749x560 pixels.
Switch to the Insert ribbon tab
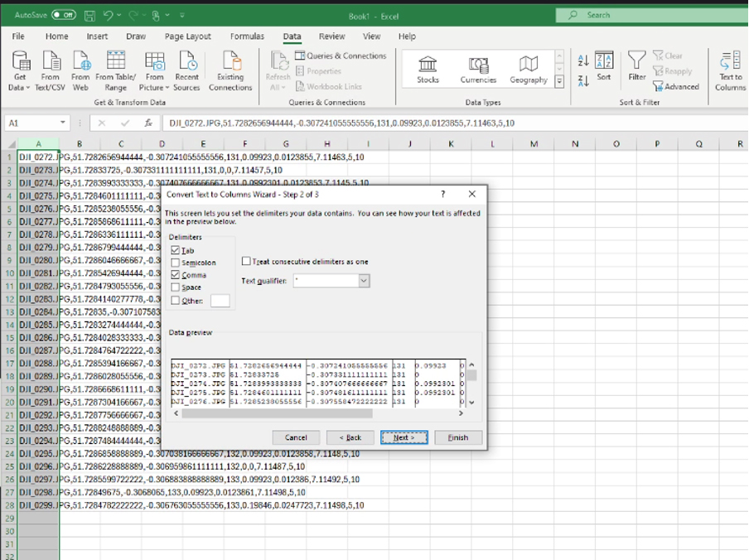tap(97, 36)
